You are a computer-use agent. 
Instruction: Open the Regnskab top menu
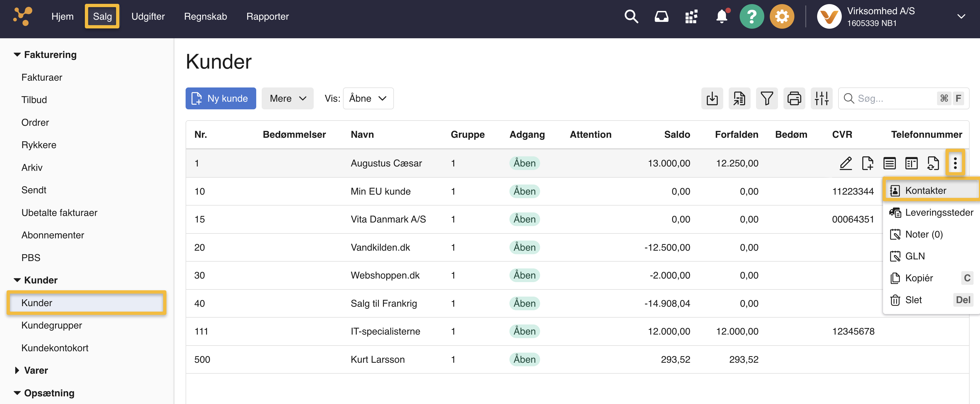click(x=205, y=17)
